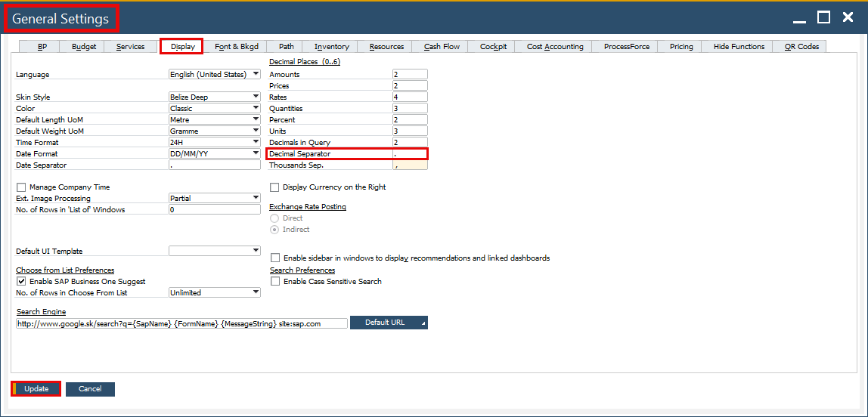Image resolution: width=868 pixels, height=417 pixels.
Task: Click the Choose from List Preferences heading
Action: point(65,270)
